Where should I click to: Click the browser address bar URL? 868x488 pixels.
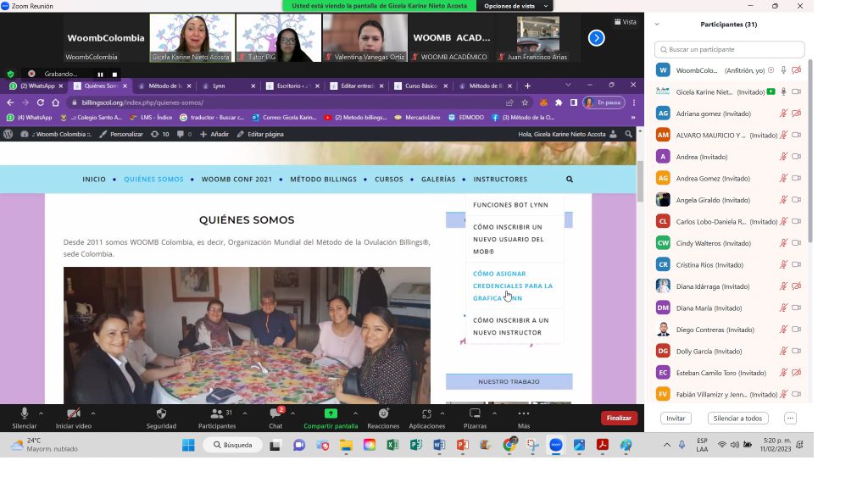[142, 103]
